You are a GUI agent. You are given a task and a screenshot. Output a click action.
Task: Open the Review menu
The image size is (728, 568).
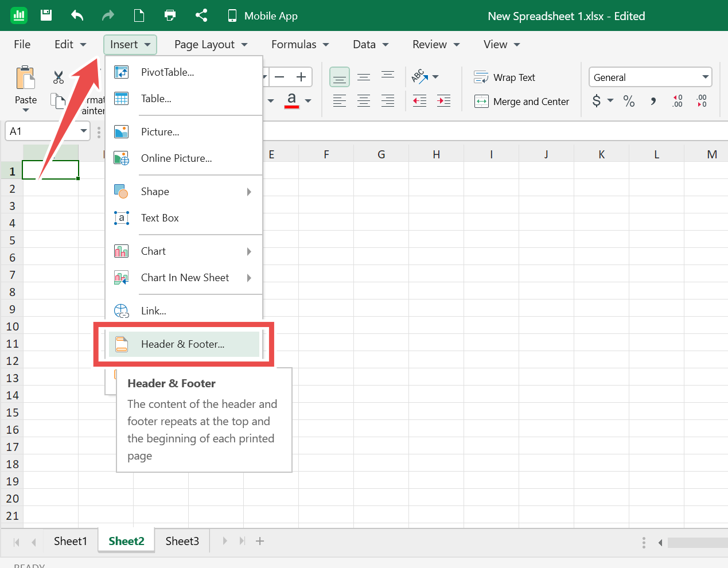(436, 44)
